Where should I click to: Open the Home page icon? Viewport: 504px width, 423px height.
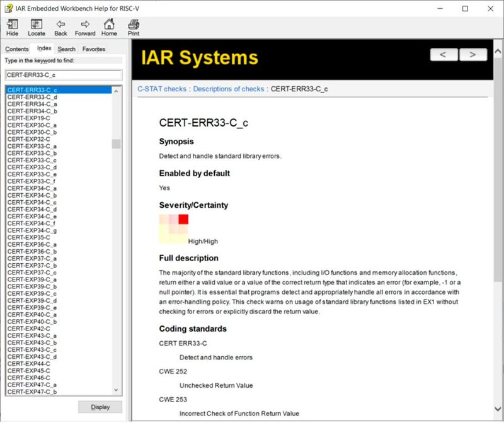pyautogui.click(x=109, y=27)
